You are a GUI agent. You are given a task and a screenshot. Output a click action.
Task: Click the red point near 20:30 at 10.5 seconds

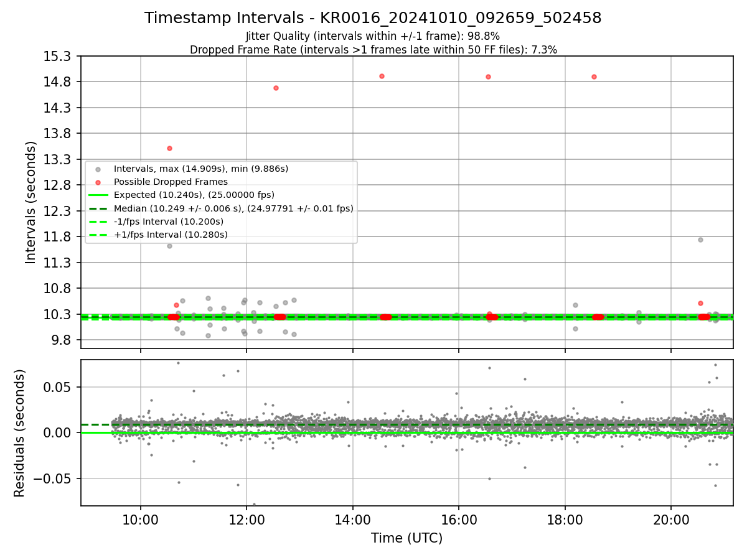point(700,303)
